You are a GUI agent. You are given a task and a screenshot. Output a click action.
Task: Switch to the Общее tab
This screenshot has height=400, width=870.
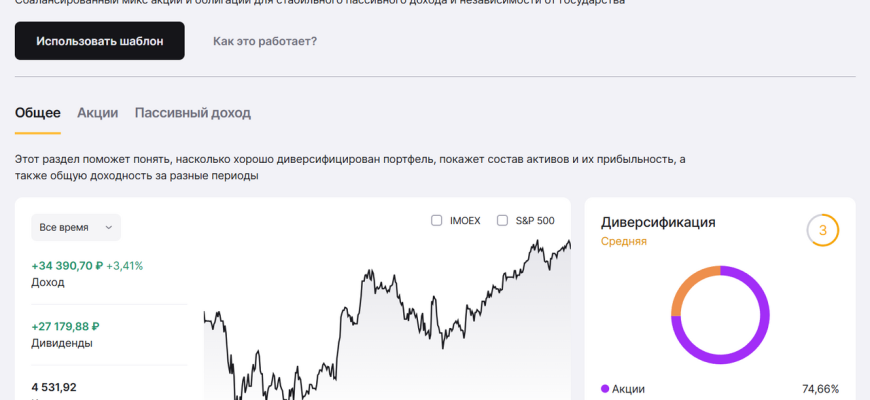pos(38,113)
